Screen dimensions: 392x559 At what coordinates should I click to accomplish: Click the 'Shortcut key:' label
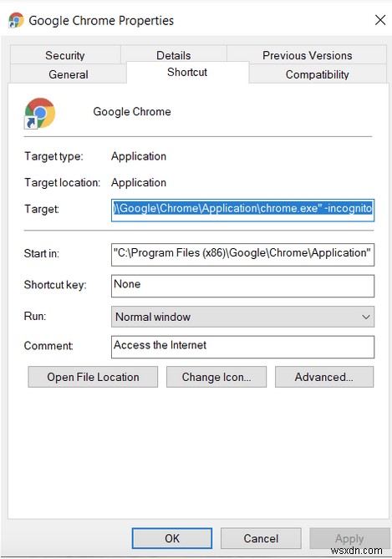pyautogui.click(x=55, y=285)
